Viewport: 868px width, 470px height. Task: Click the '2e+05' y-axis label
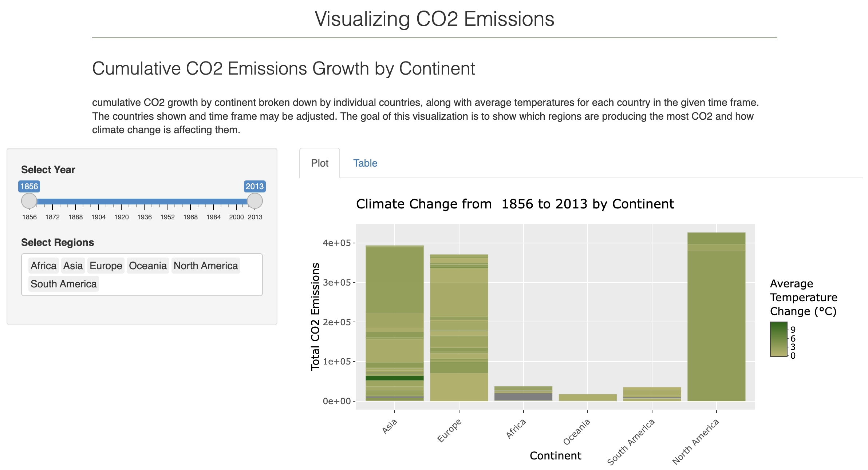pos(336,322)
